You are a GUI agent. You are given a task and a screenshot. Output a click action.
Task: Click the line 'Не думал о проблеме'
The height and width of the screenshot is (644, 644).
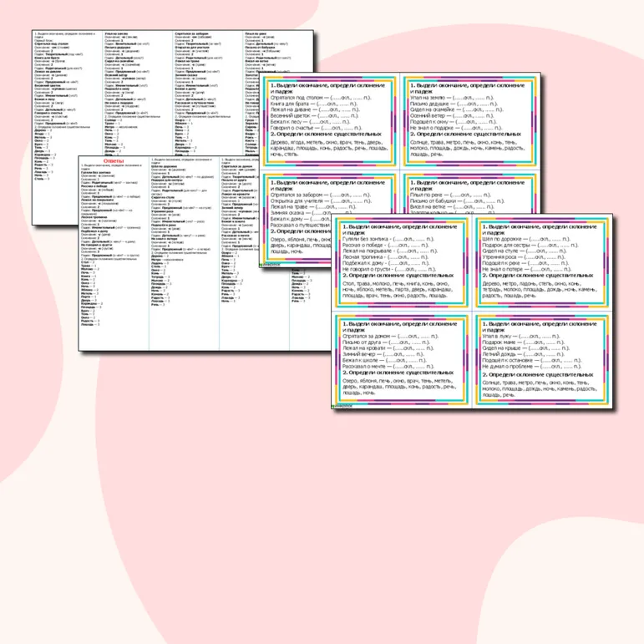pos(532,367)
